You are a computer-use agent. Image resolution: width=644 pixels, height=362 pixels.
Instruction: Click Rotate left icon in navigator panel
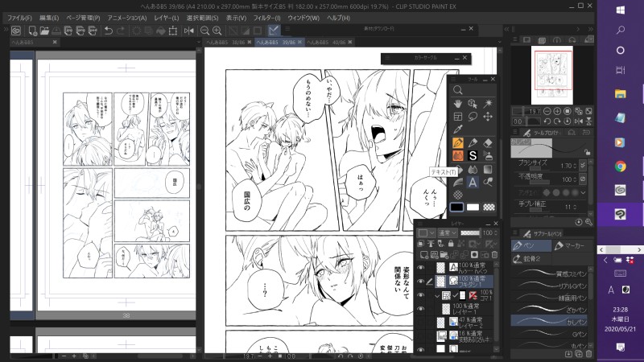(547, 121)
